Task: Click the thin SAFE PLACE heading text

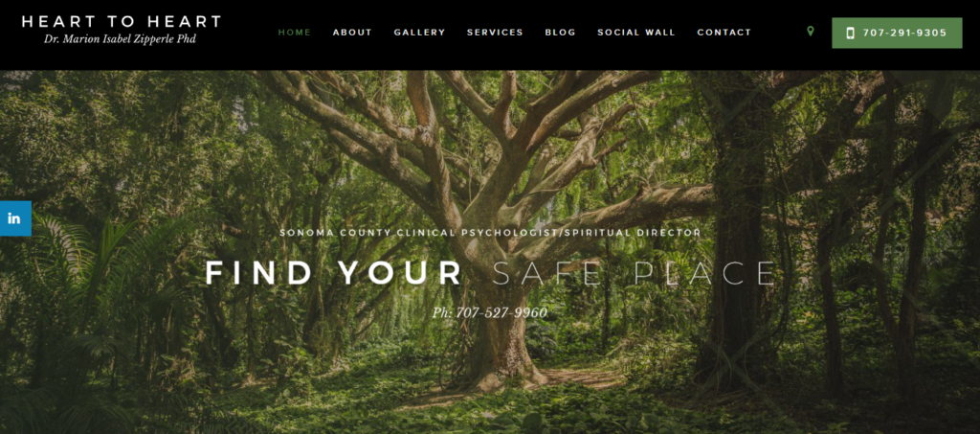Action: tap(634, 273)
